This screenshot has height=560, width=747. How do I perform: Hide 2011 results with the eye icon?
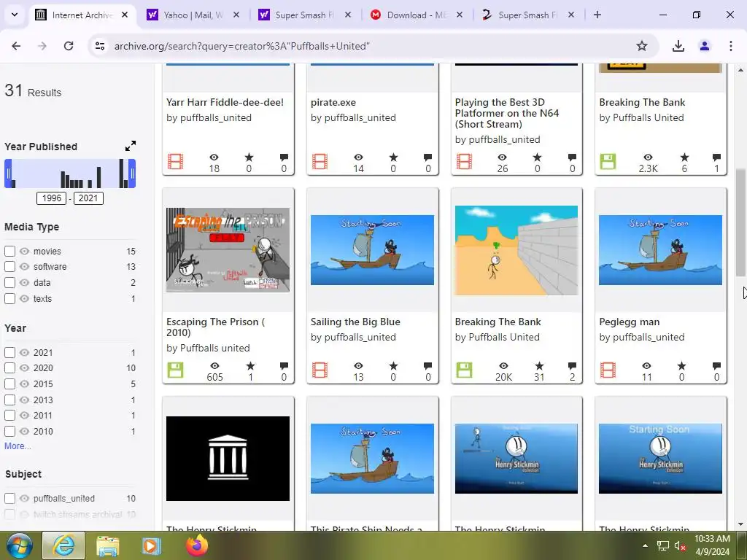point(24,415)
